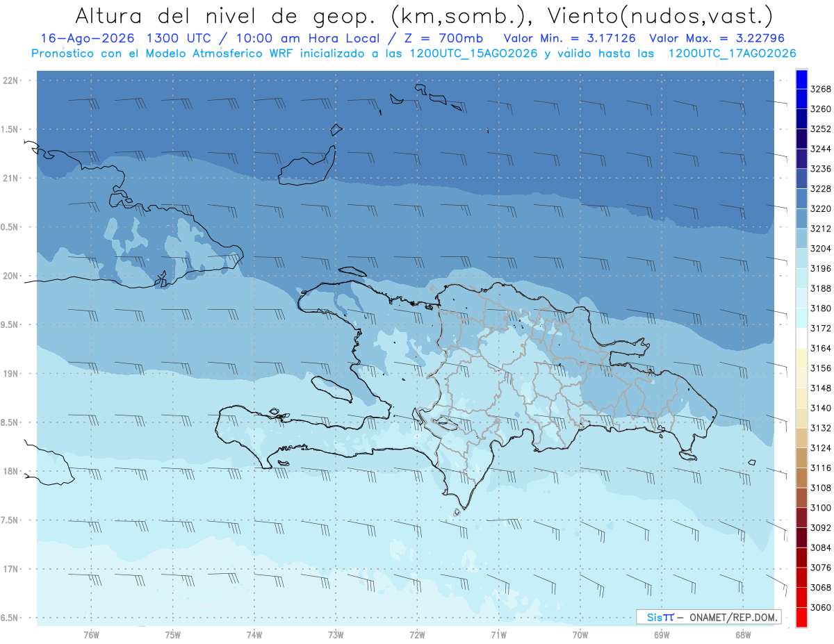This screenshot has width=834, height=644.
Task: Click the bright red colorbar segment below 3060
Action: [801, 617]
